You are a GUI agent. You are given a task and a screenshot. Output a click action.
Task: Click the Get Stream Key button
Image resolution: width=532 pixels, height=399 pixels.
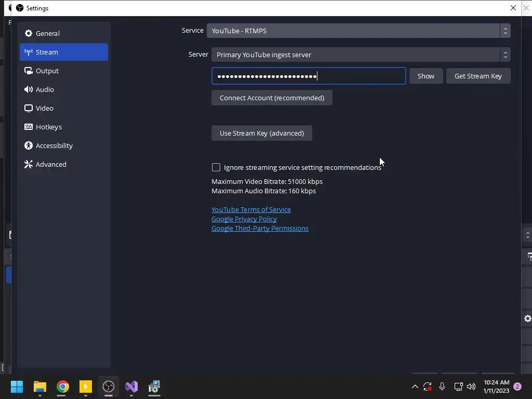click(x=478, y=76)
